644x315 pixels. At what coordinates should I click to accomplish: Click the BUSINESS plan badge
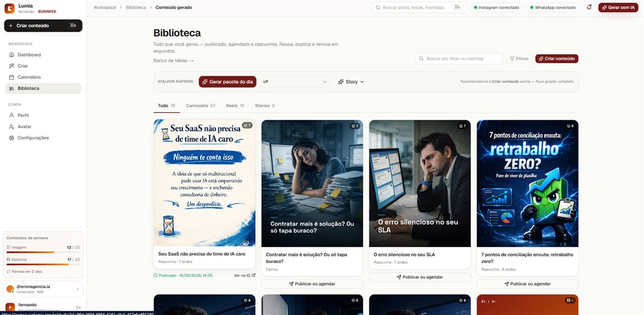point(47,11)
